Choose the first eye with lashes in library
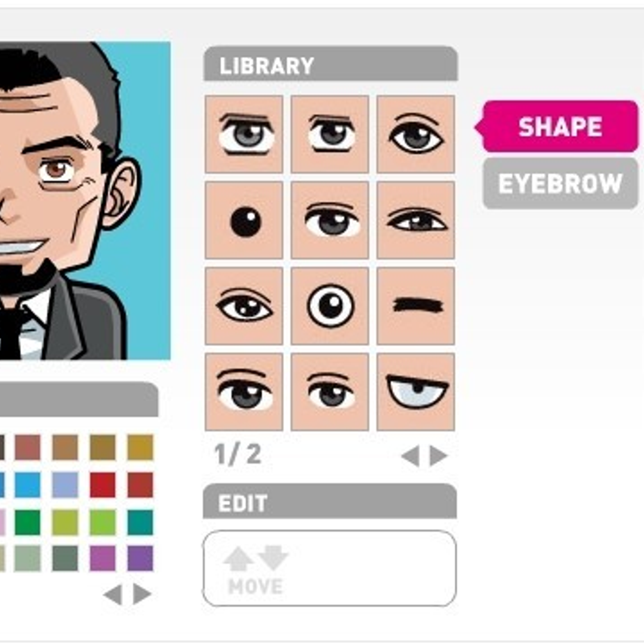 244,134
